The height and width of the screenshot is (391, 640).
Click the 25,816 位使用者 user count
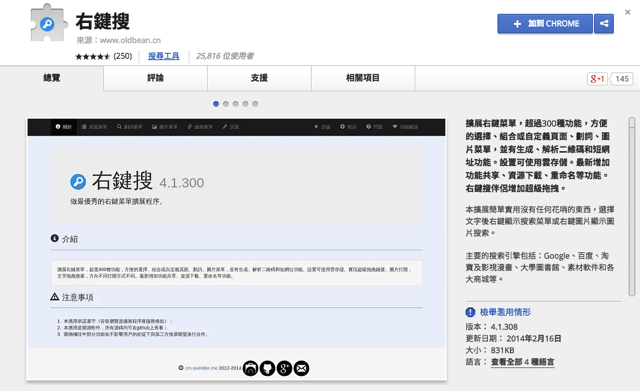225,56
